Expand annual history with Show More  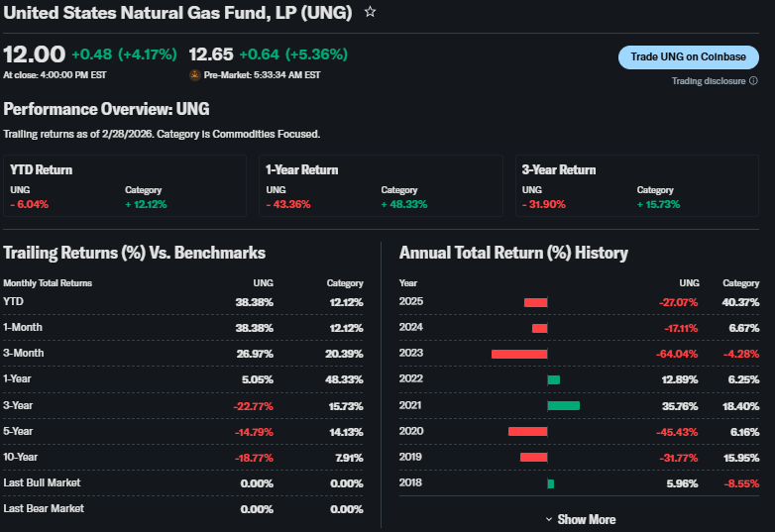coord(586,519)
